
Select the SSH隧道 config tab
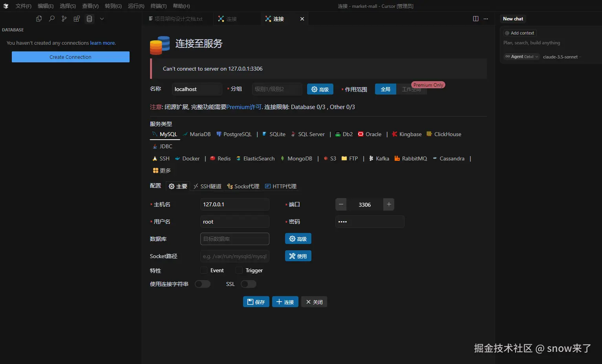207,186
